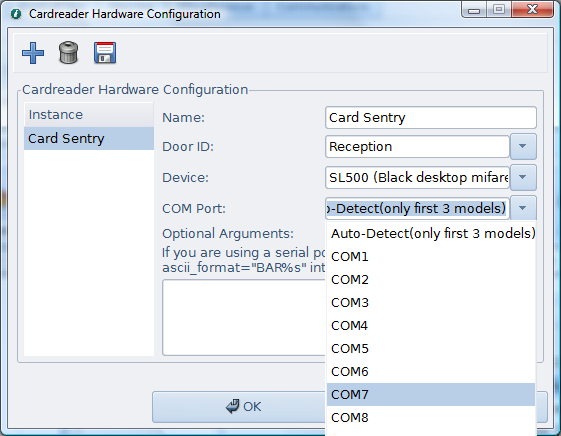Choose COM3 in the dropdown list
This screenshot has width=561, height=436.
(431, 303)
